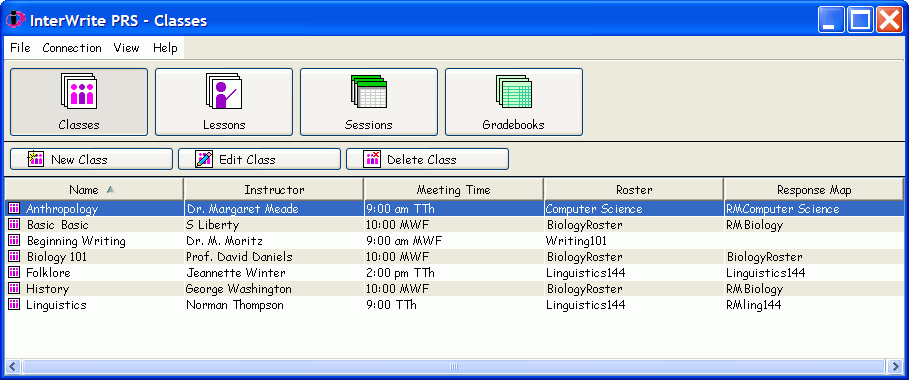This screenshot has height=380, width=909.
Task: Select the Folklore row class icon
Action: point(14,272)
